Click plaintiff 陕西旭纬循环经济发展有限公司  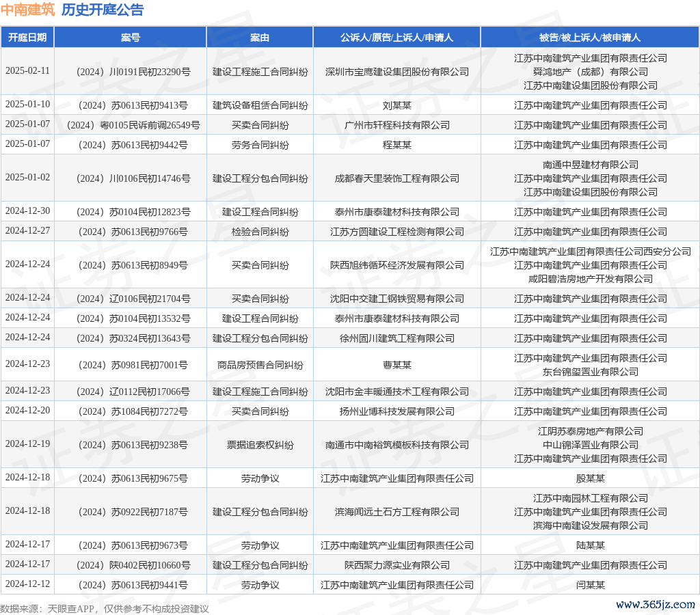pos(397,265)
